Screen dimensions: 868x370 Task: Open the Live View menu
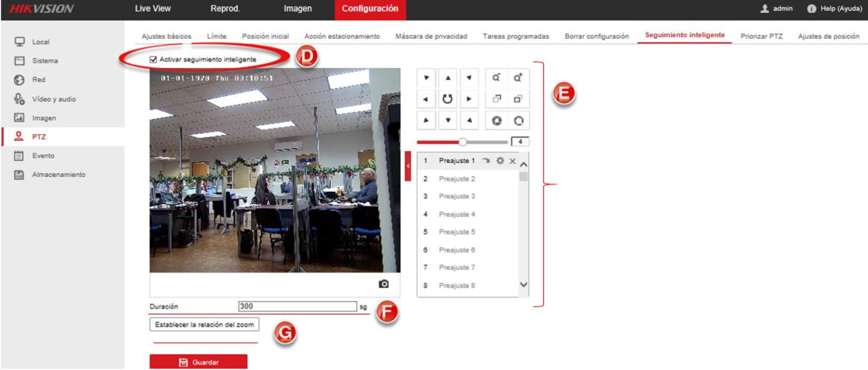click(153, 8)
